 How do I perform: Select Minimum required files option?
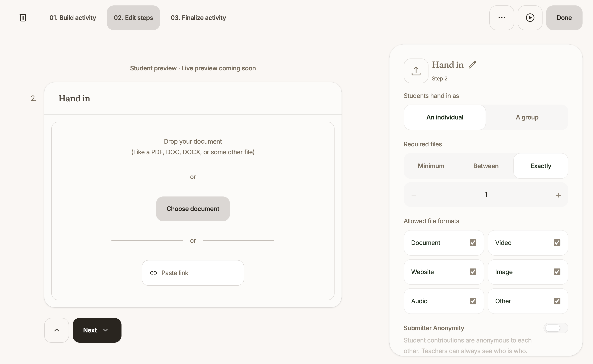tap(431, 166)
